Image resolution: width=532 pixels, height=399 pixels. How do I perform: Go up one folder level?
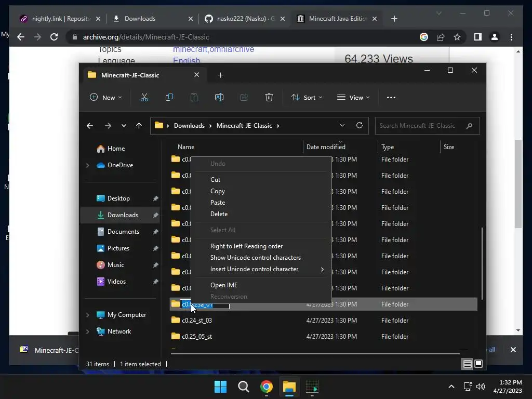139,126
